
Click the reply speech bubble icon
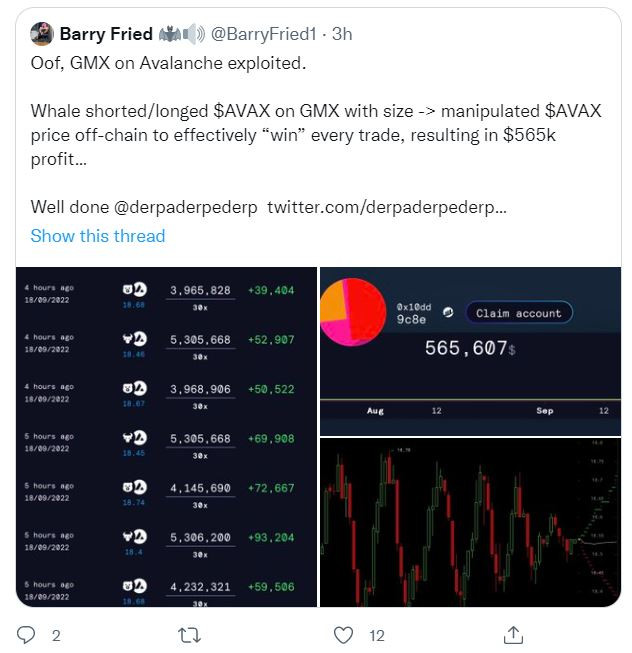(x=27, y=634)
